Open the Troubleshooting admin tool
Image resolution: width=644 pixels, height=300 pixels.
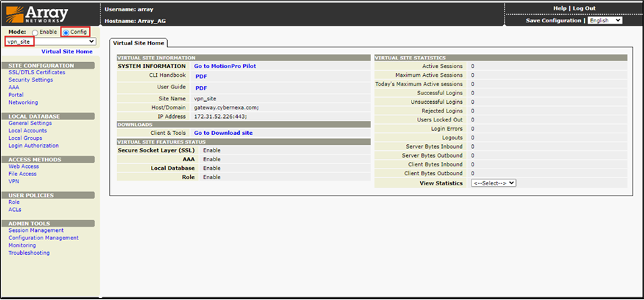[29, 253]
